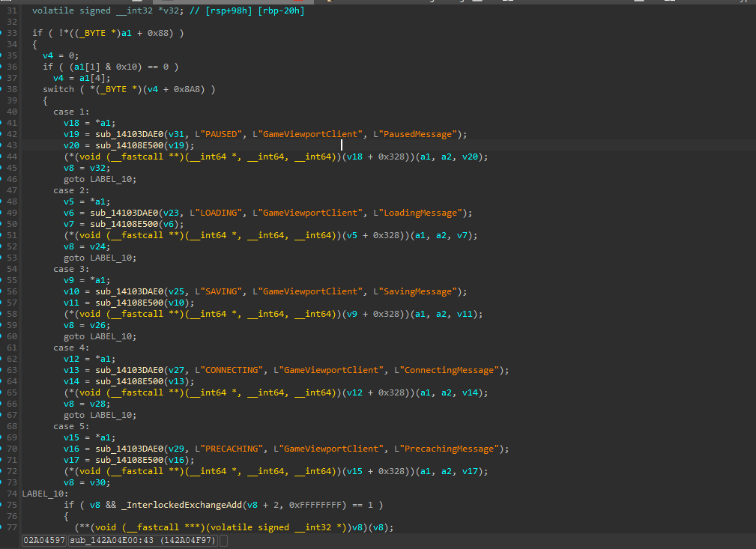Click sub_14103DAE0 on the v10 line
The image size is (756, 549).
click(x=129, y=291)
